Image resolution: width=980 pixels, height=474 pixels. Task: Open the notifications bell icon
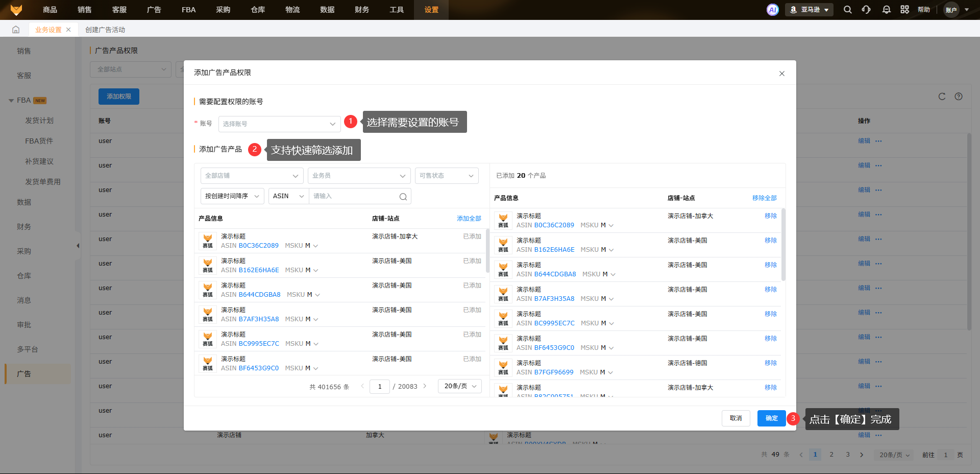(x=886, y=10)
